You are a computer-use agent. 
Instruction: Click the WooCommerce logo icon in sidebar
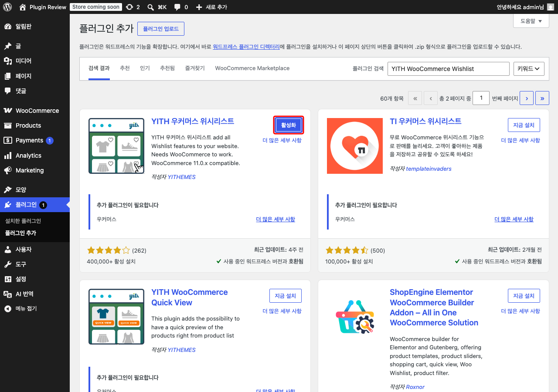(x=7, y=111)
